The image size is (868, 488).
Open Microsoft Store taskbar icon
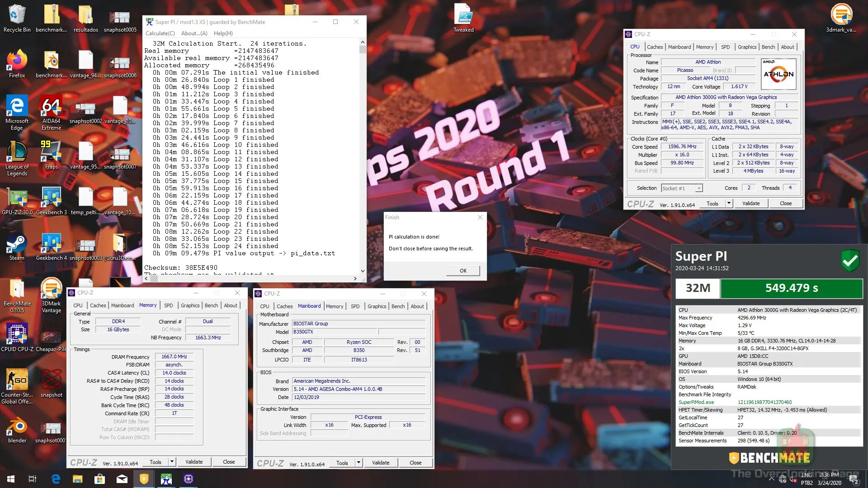(x=99, y=479)
